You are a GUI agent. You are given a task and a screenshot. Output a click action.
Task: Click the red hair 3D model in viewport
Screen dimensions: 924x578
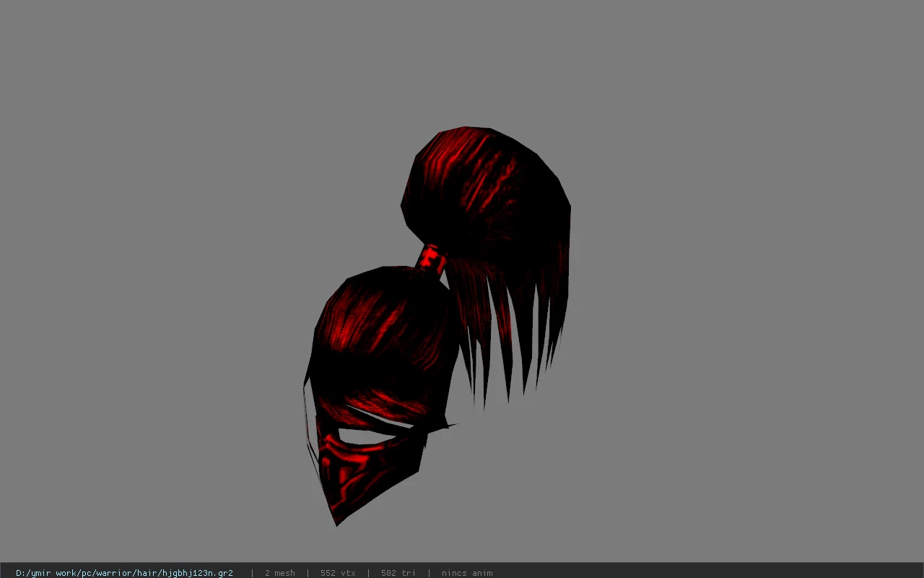point(437,325)
